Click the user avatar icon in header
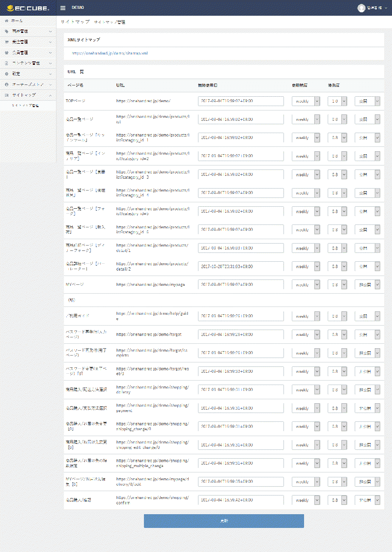Screen dimensions: 392x552 click(362, 8)
